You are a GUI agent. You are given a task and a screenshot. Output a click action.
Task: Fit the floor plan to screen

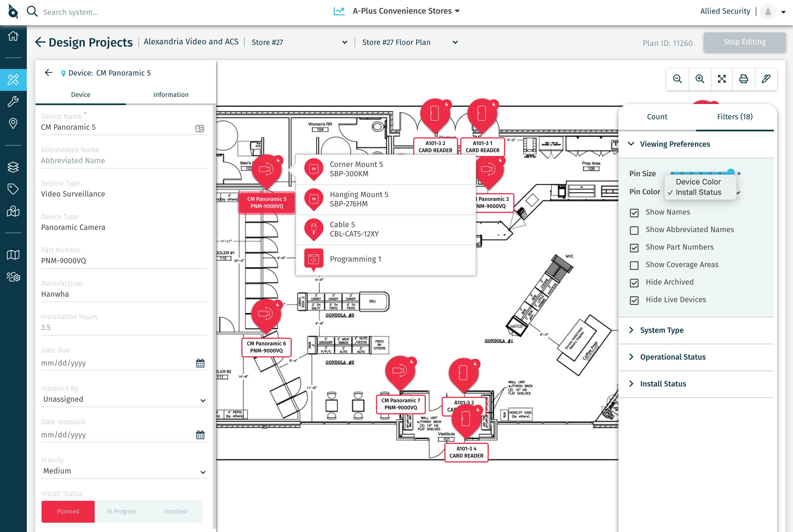tap(722, 79)
